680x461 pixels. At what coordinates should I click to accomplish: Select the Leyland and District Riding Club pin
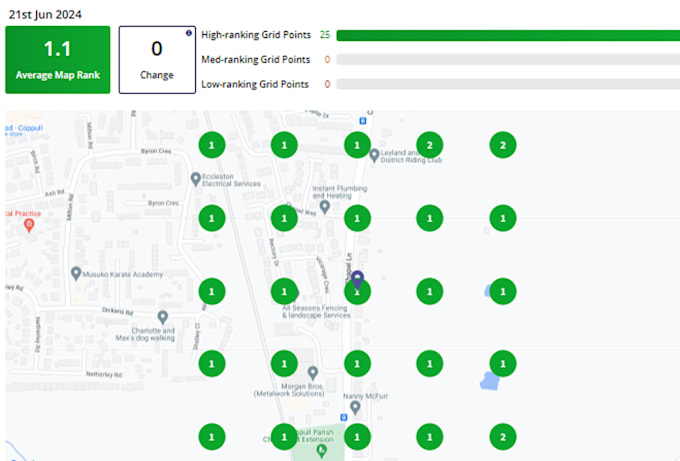[374, 155]
